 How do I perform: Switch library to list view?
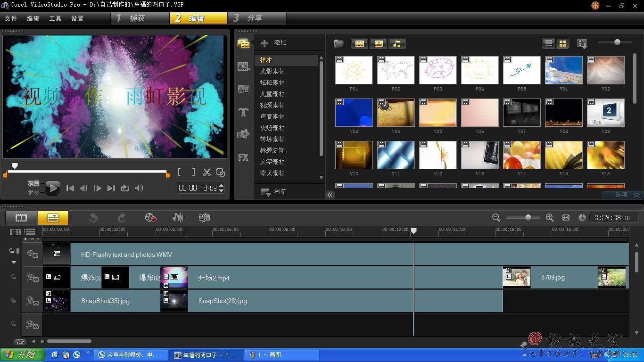click(x=549, y=43)
